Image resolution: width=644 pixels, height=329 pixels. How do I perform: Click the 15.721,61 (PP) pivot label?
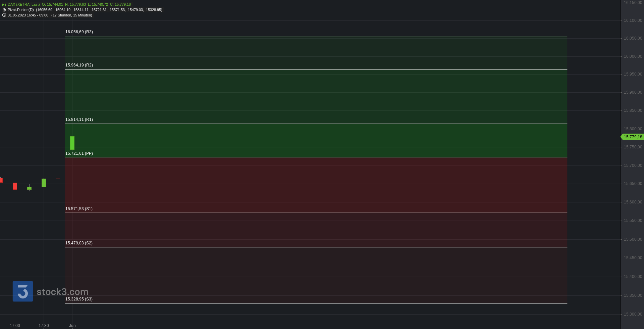[79, 153]
